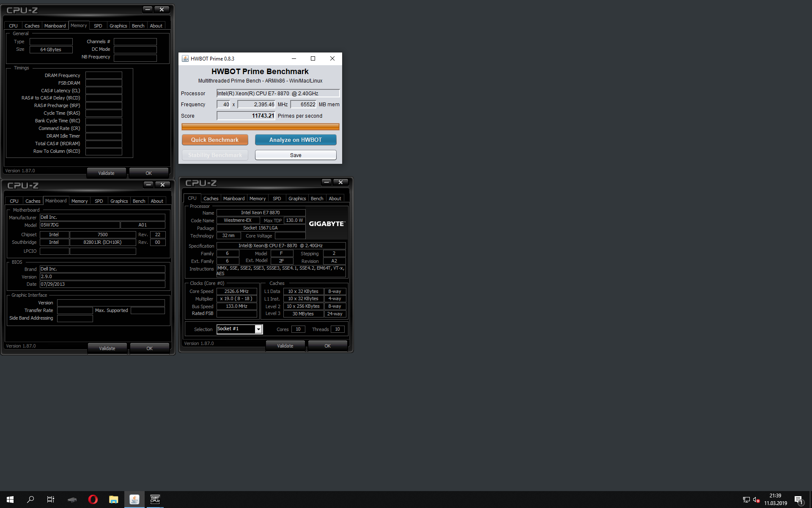Viewport: 812px width, 508px height.
Task: Click the Instructions list MMX, SSE field
Action: click(281, 271)
